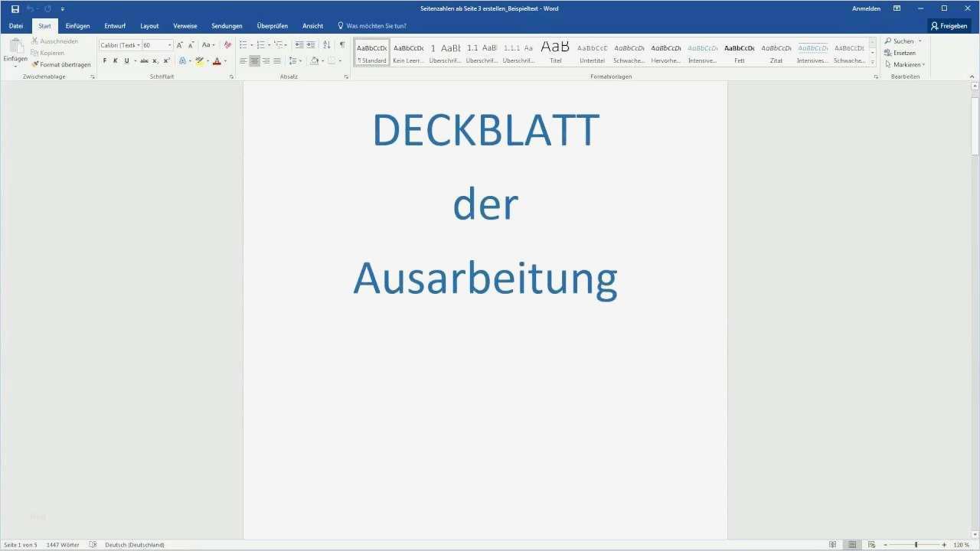The image size is (980, 551).
Task: Open the sort (A-Z) icon
Action: coord(326,44)
